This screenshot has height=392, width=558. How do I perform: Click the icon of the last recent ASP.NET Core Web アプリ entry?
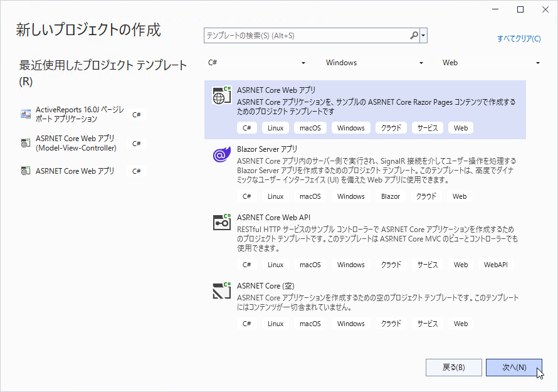(x=25, y=171)
